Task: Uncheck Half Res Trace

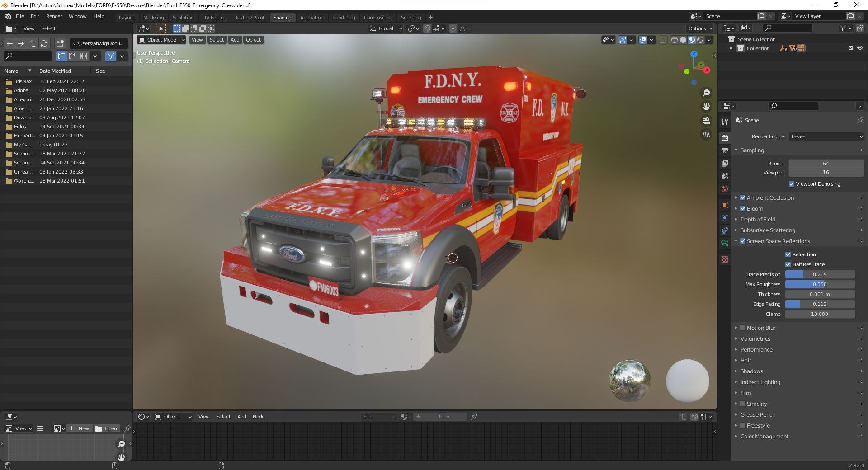Action: (x=788, y=264)
